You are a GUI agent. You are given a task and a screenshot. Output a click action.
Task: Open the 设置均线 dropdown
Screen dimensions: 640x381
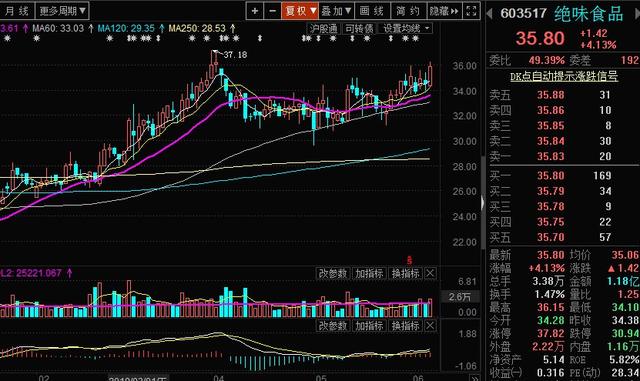tap(406, 29)
